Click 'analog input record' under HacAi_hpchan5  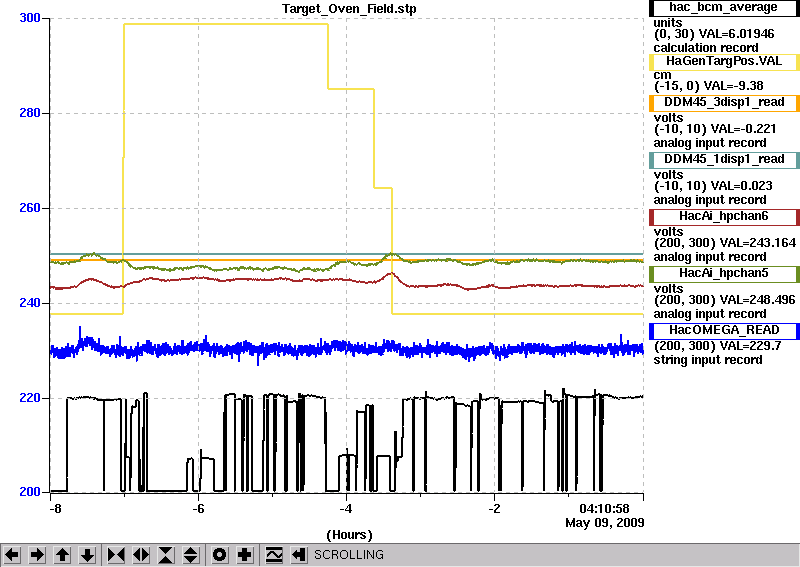point(710,314)
